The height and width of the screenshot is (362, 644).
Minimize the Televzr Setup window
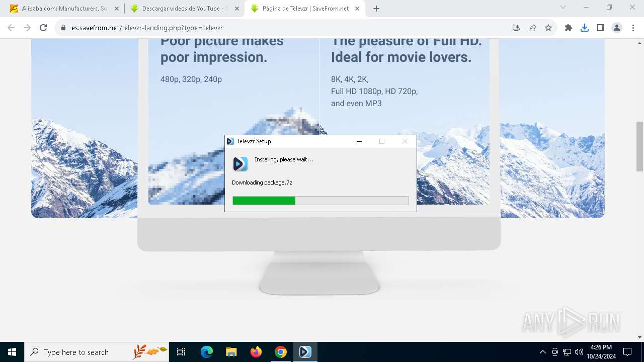[x=359, y=141]
